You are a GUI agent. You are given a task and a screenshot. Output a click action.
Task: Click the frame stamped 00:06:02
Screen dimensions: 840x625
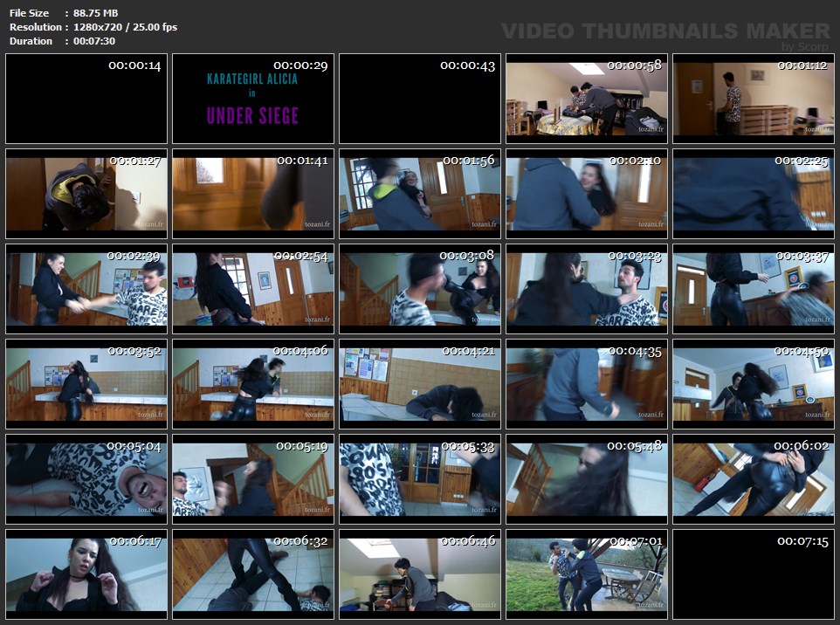coord(754,479)
